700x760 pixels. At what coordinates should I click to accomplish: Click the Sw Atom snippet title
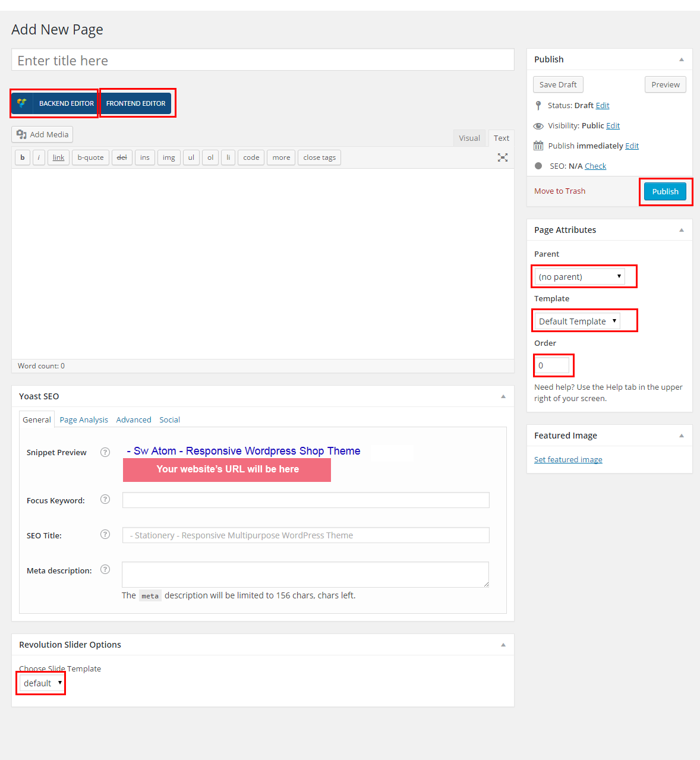(244, 451)
